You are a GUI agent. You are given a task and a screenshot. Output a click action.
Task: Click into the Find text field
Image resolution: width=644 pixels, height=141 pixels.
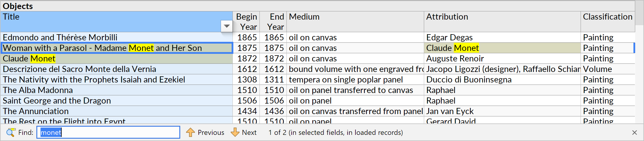click(x=108, y=132)
